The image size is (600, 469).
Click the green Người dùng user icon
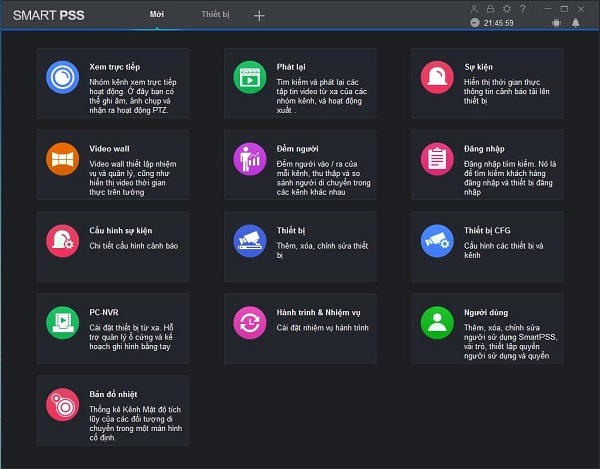435,322
